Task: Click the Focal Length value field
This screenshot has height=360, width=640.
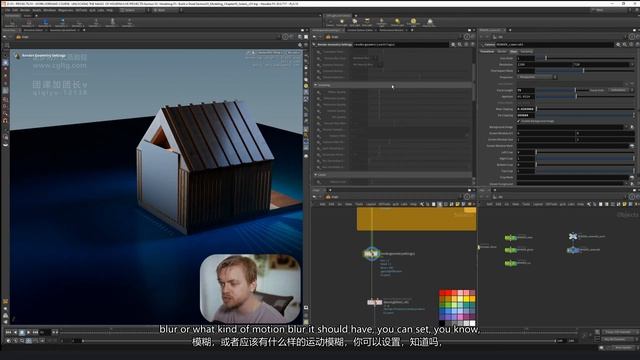Action: click(525, 90)
